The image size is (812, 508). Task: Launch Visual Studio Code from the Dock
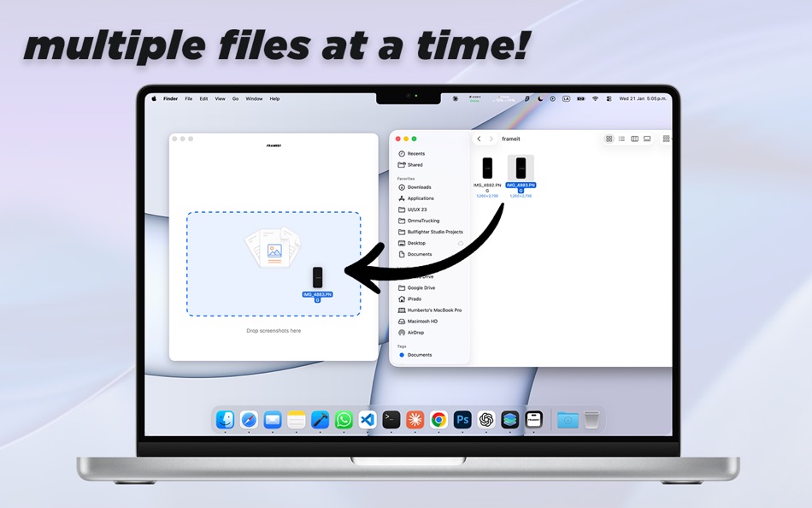[x=366, y=420]
